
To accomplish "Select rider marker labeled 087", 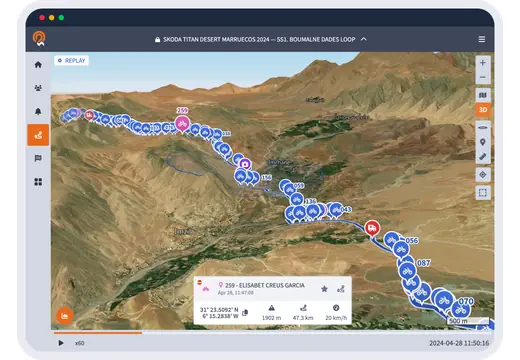I will (407, 271).
